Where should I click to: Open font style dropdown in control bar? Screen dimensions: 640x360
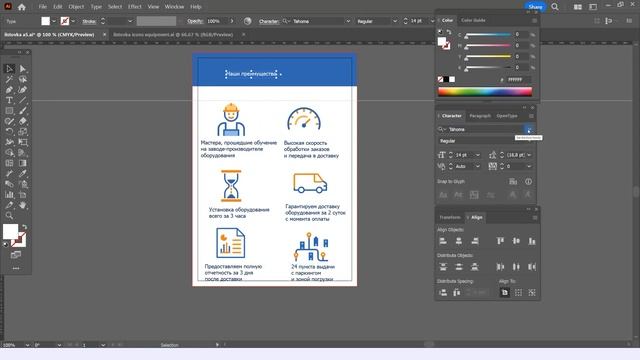click(x=395, y=21)
